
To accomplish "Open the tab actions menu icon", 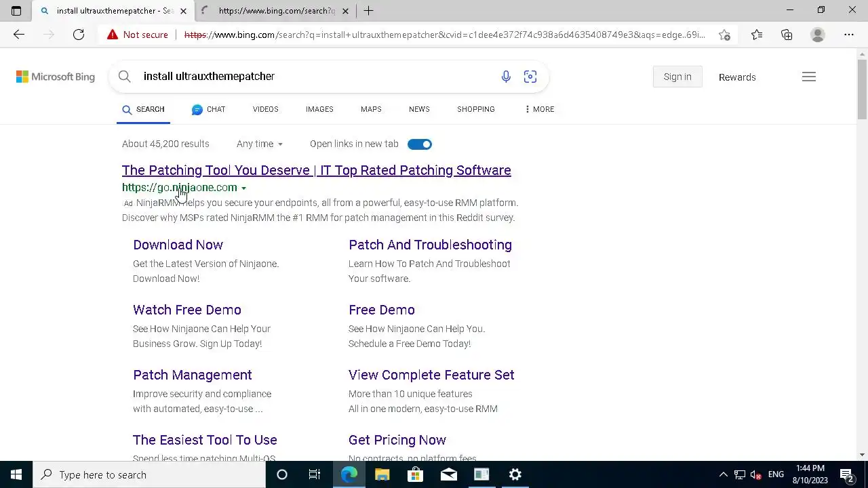I will pos(16,11).
